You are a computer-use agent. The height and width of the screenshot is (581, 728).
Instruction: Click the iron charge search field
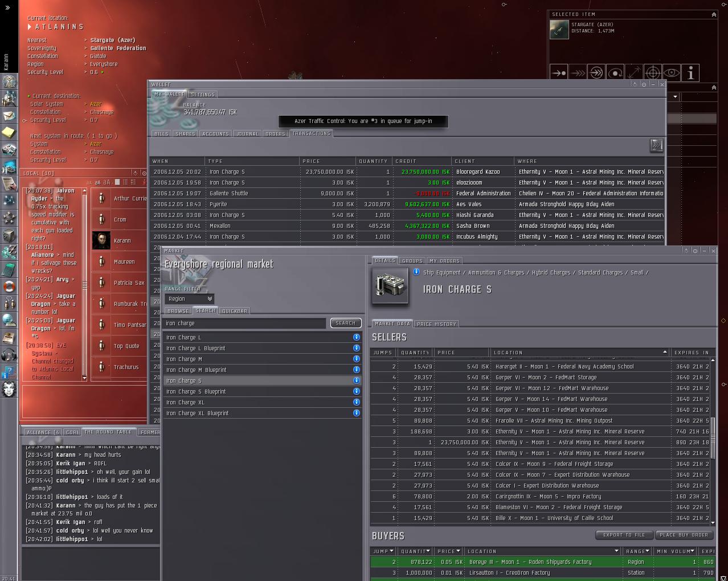pyautogui.click(x=245, y=323)
